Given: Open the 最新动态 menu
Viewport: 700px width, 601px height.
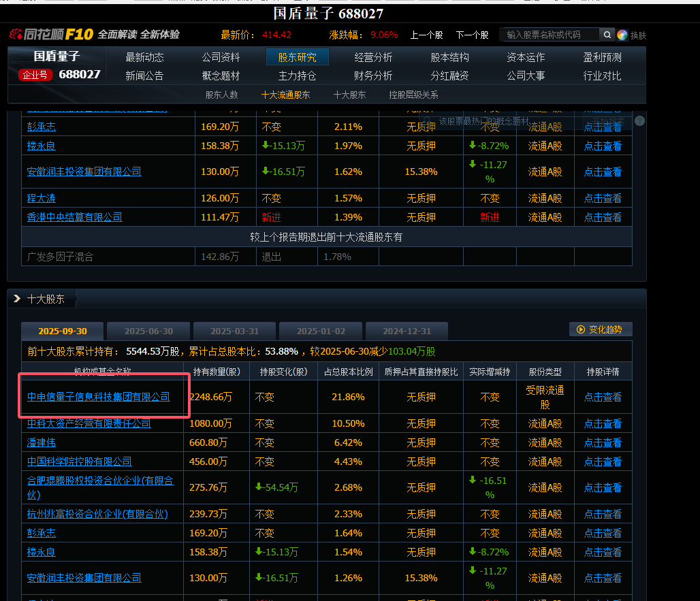Looking at the screenshot, I should click(144, 57).
